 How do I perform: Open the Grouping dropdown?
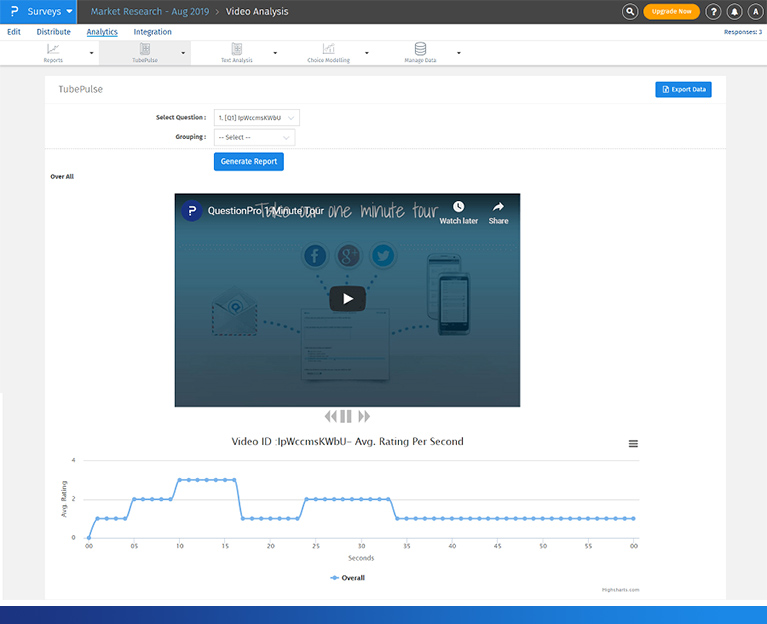point(254,137)
